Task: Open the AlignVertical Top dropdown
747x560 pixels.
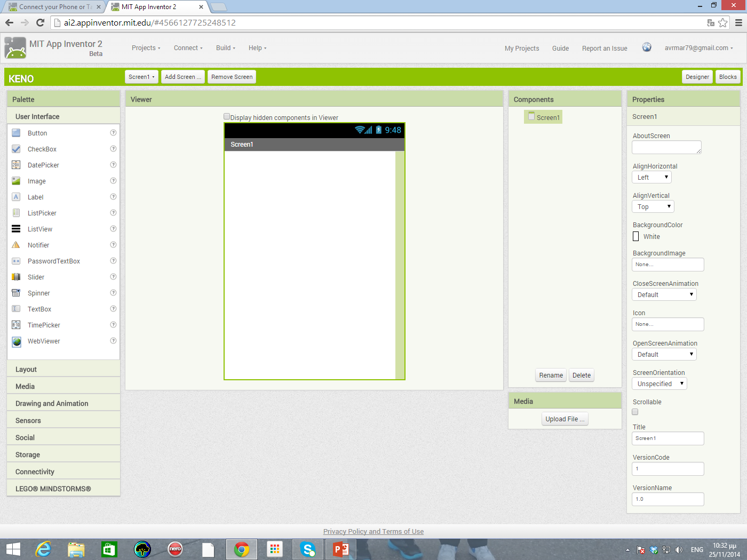Action: (x=653, y=206)
